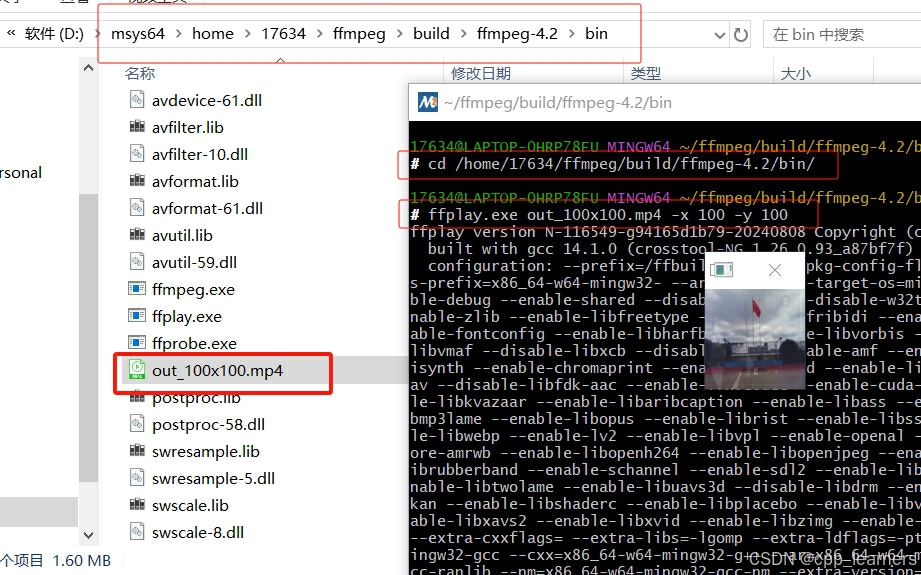921x575 pixels.
Task: Click the avformat-61.dll file icon
Action: click(x=137, y=208)
